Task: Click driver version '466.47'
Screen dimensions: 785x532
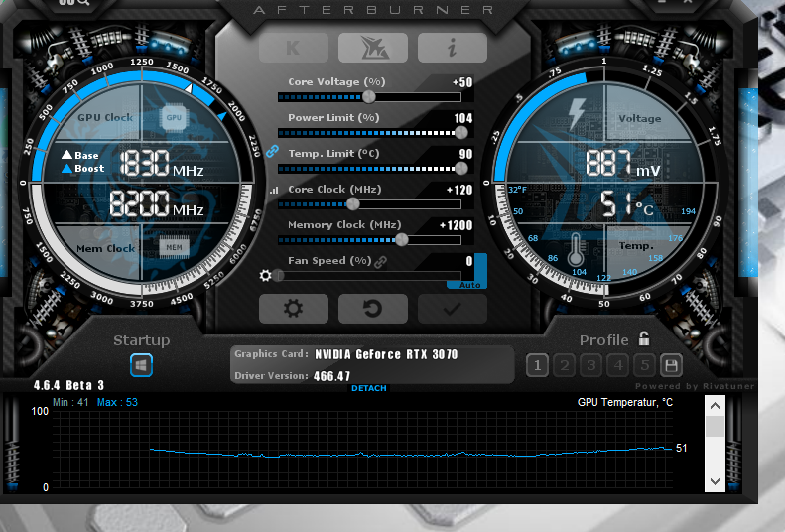Action: (331, 376)
